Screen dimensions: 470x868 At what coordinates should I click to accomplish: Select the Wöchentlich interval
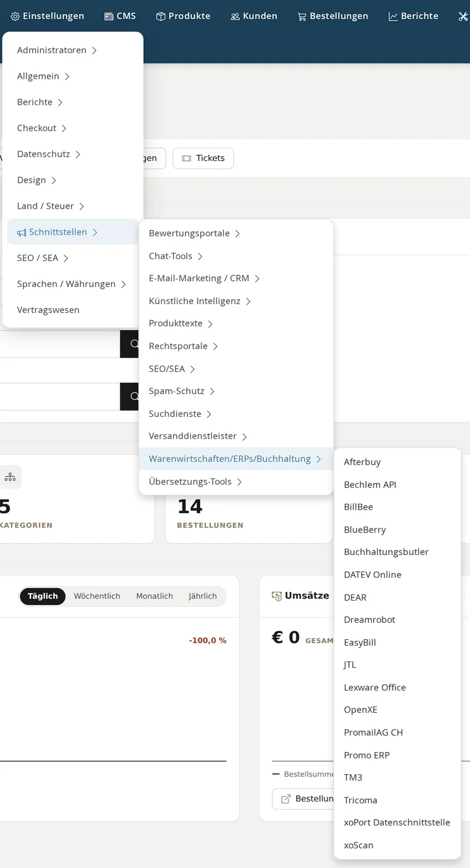tap(97, 596)
